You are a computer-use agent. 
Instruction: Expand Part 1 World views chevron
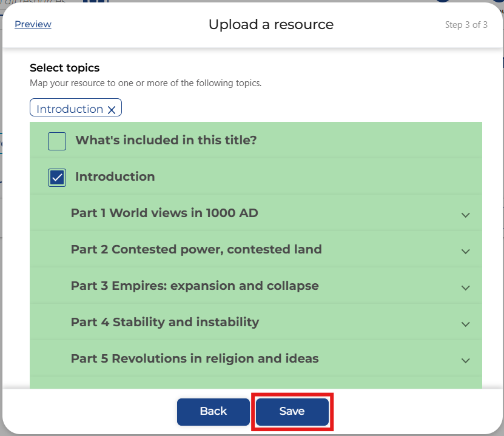[x=465, y=215]
